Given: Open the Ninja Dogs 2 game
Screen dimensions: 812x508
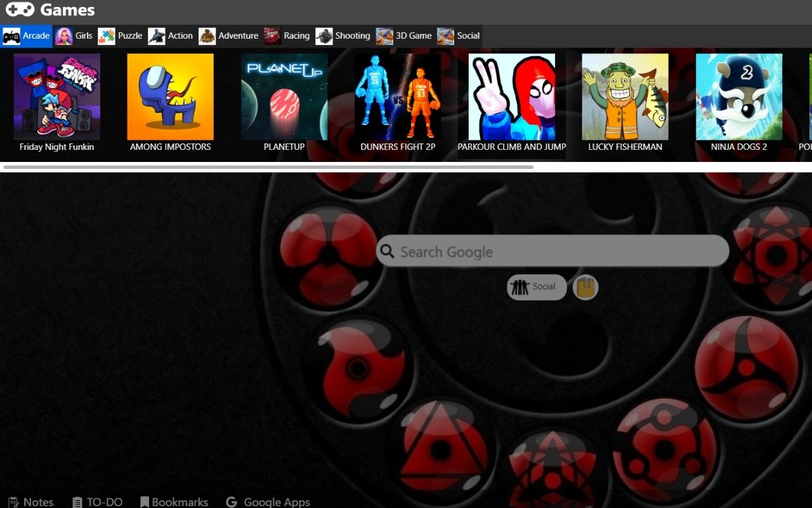Looking at the screenshot, I should click(739, 97).
